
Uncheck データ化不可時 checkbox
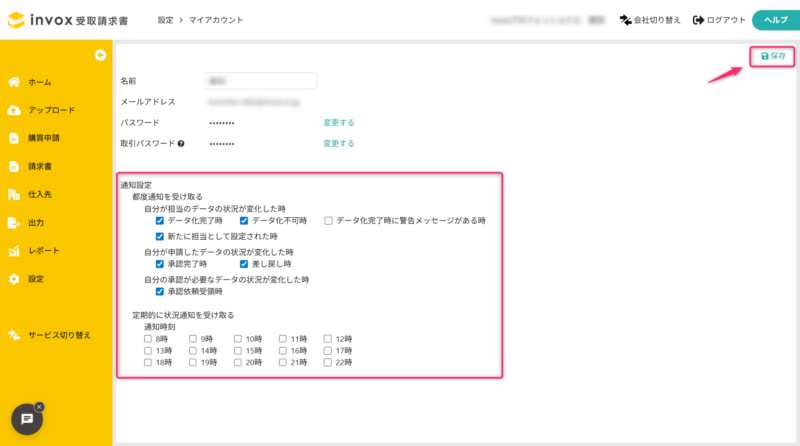pos(244,220)
